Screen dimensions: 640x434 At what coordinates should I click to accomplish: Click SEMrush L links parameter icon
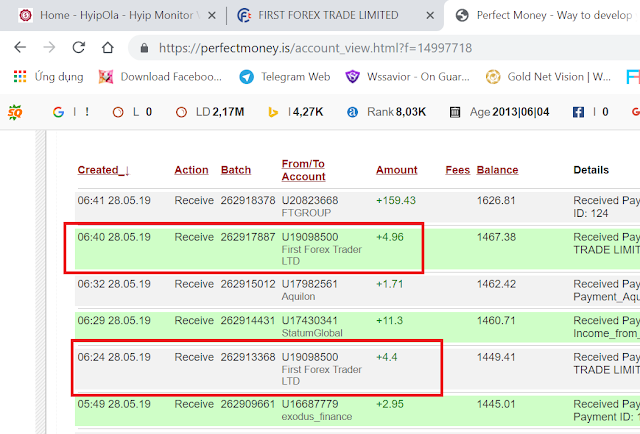(118, 112)
